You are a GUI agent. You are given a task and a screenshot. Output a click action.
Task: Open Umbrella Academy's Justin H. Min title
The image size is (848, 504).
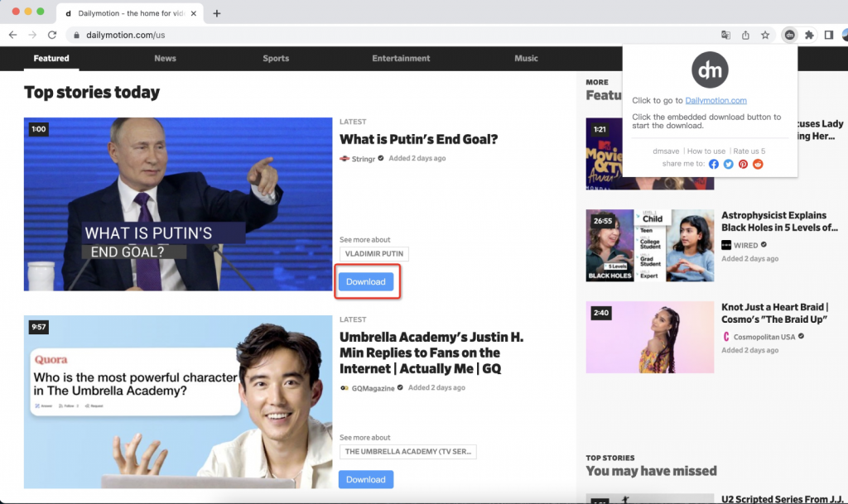click(431, 353)
